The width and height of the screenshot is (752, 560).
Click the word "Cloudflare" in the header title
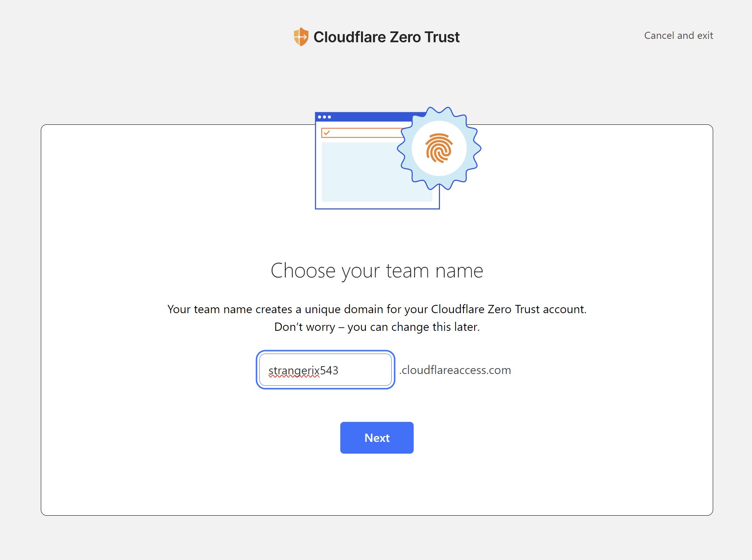350,37
